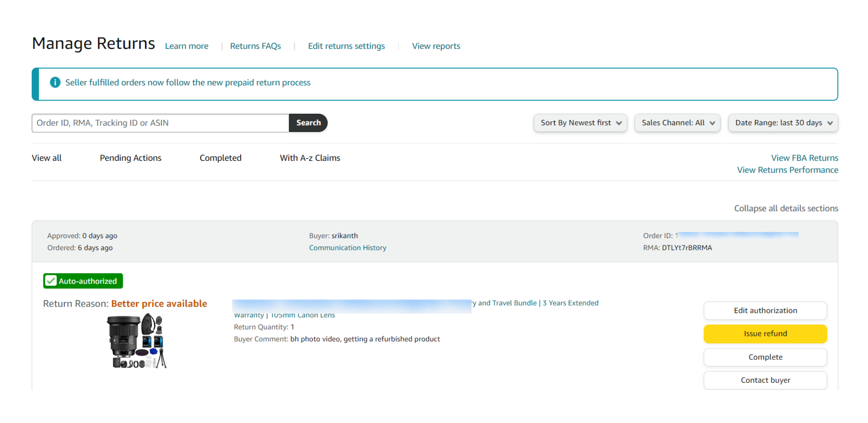Open the Date Range: last 30 days dropdown

(783, 123)
